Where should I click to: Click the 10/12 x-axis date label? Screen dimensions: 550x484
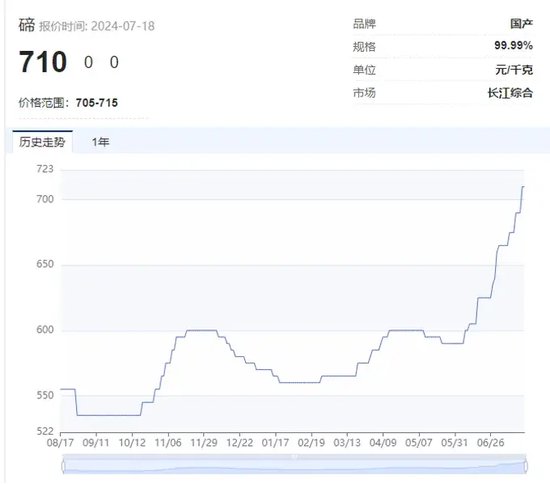point(132,443)
